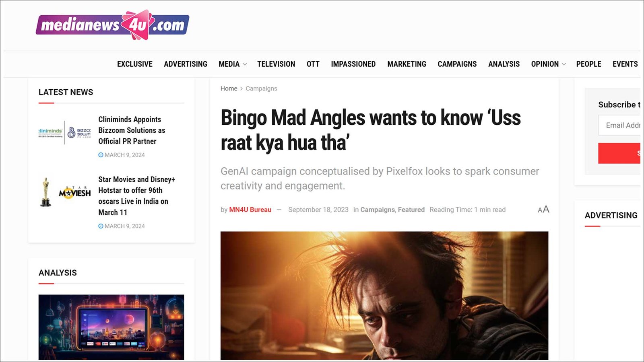Select the CAMPAIGNS navigation item
Image resolution: width=644 pixels, height=362 pixels.
pos(457,64)
